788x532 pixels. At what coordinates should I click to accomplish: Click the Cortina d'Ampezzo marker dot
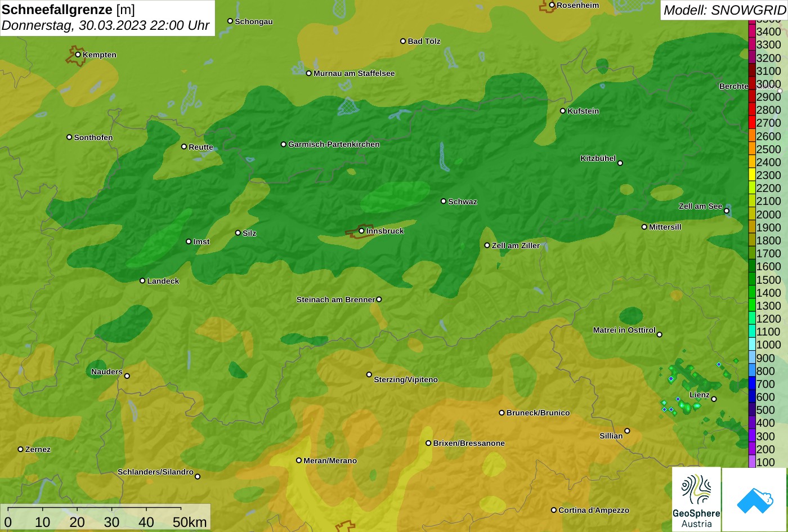(554, 510)
